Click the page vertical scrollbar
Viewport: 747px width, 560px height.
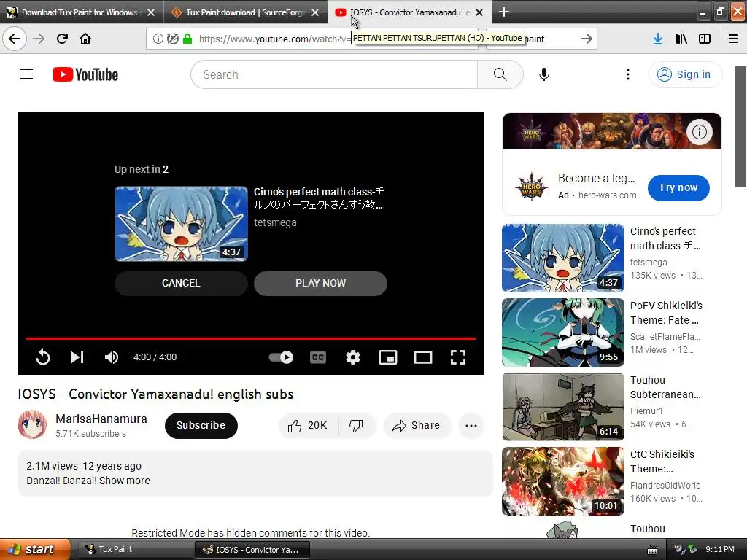pyautogui.click(x=741, y=127)
